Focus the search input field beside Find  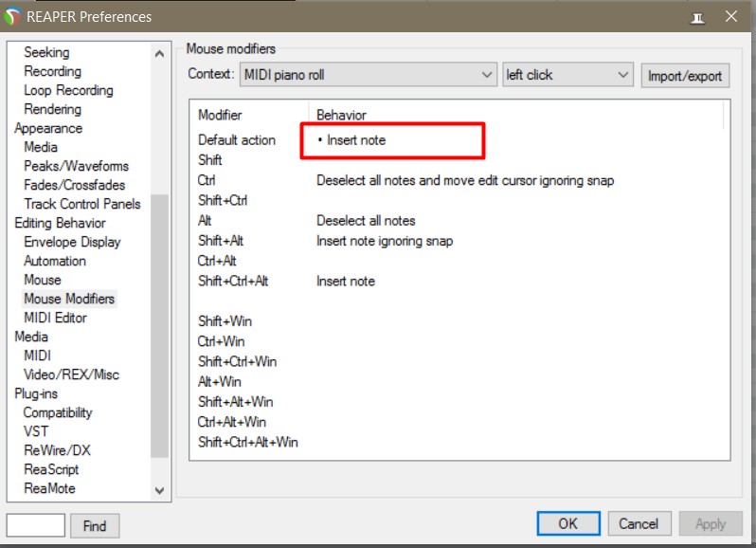point(36,525)
